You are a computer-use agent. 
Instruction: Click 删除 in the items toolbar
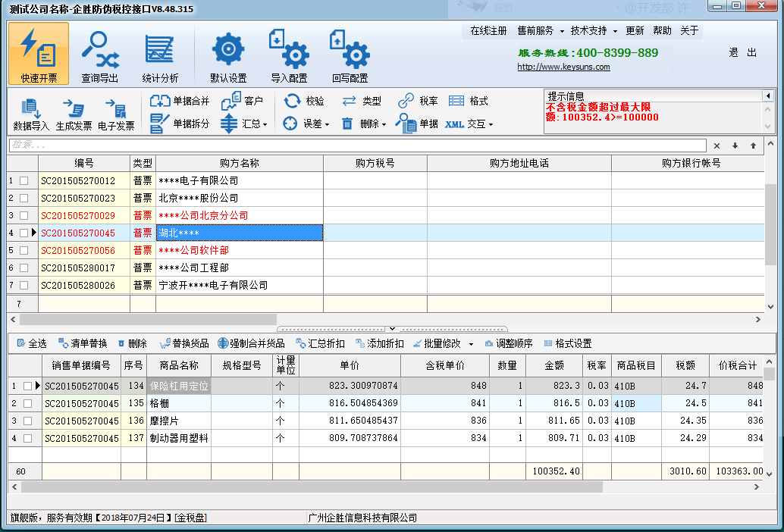[133, 343]
